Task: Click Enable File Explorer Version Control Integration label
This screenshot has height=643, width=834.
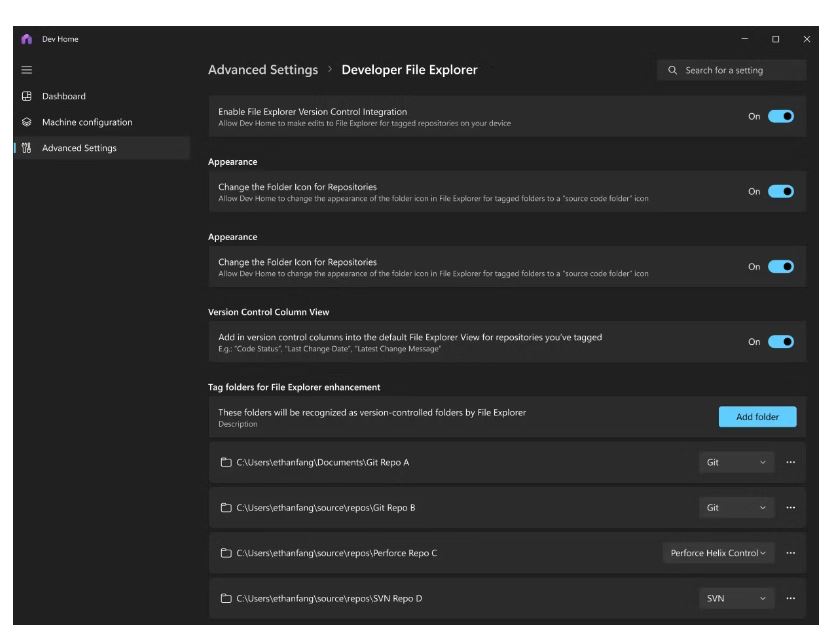Action: pyautogui.click(x=313, y=112)
